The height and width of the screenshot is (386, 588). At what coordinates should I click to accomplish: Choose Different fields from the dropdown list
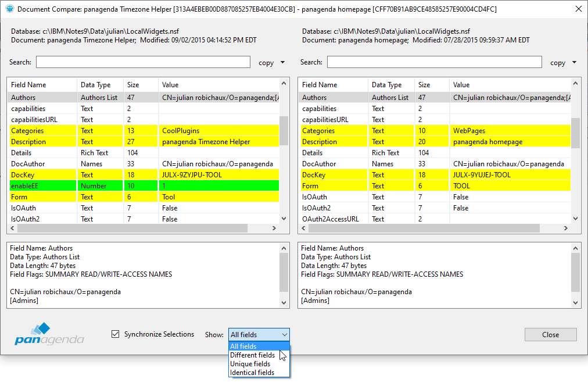[x=259, y=355]
